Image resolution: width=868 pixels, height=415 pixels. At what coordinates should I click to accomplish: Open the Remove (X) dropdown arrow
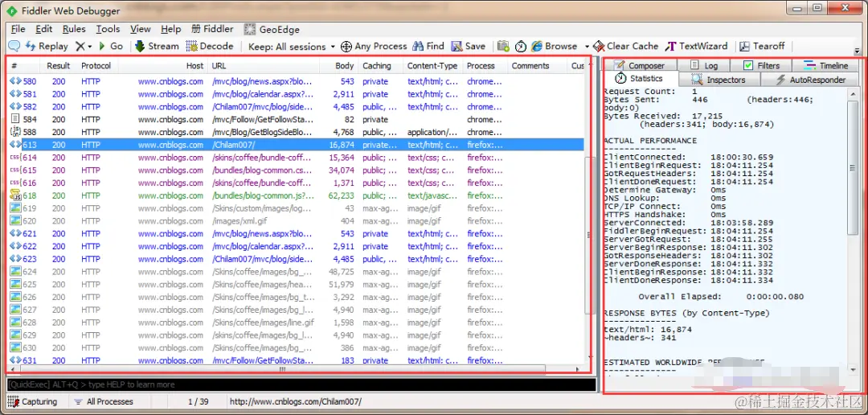click(x=90, y=47)
